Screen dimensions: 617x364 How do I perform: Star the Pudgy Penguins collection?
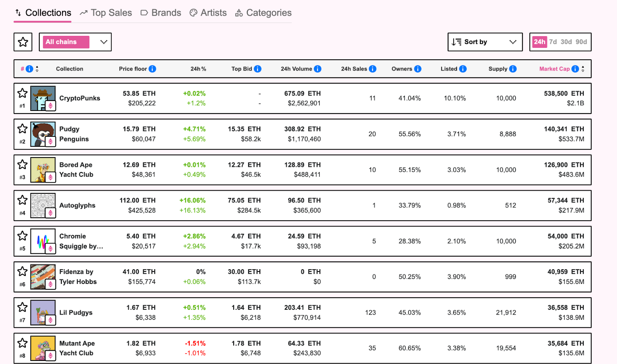pyautogui.click(x=22, y=129)
